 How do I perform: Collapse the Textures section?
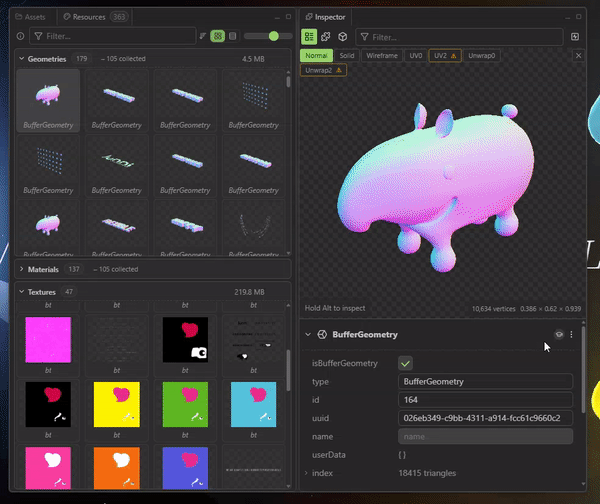coord(21,292)
